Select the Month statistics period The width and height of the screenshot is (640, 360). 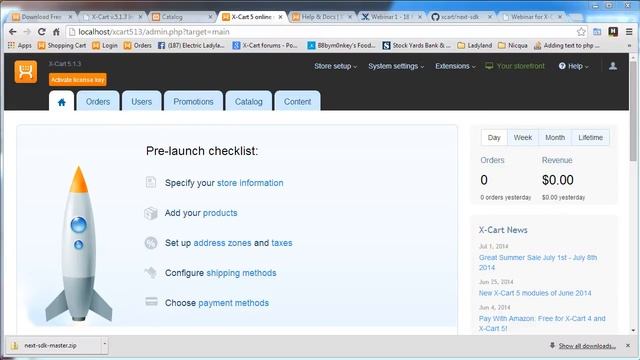555,138
